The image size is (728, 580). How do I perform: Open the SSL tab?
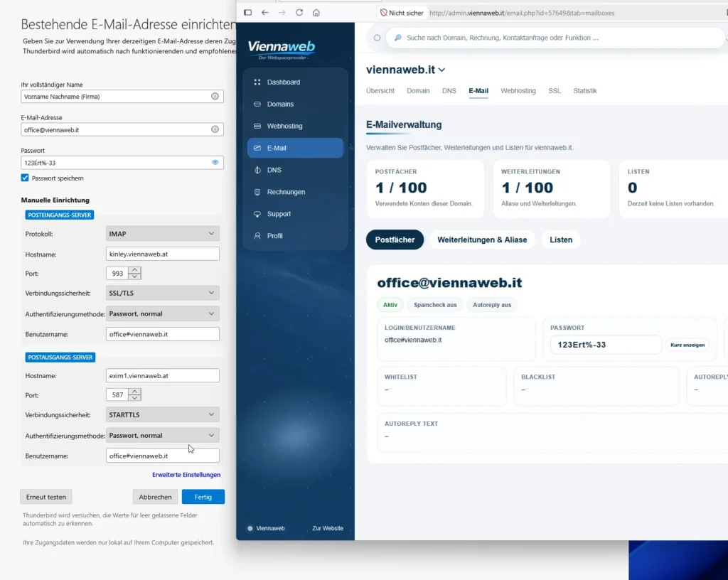tap(555, 91)
